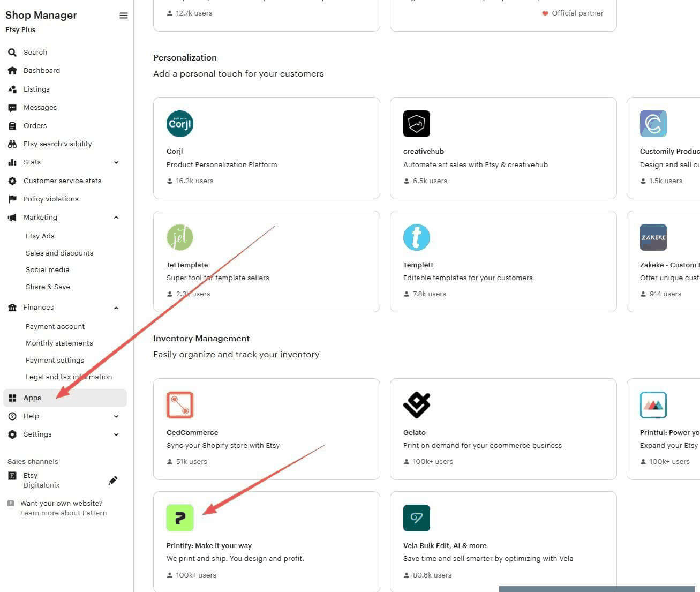Screen dimensions: 700x592
Task: Click the Stats bar chart icon
Action: (12, 162)
